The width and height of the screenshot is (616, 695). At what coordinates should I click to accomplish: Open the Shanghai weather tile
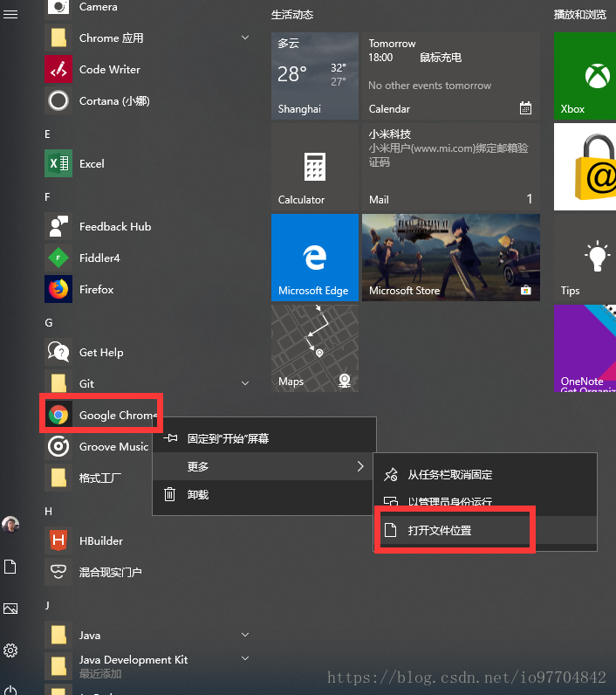tap(315, 76)
